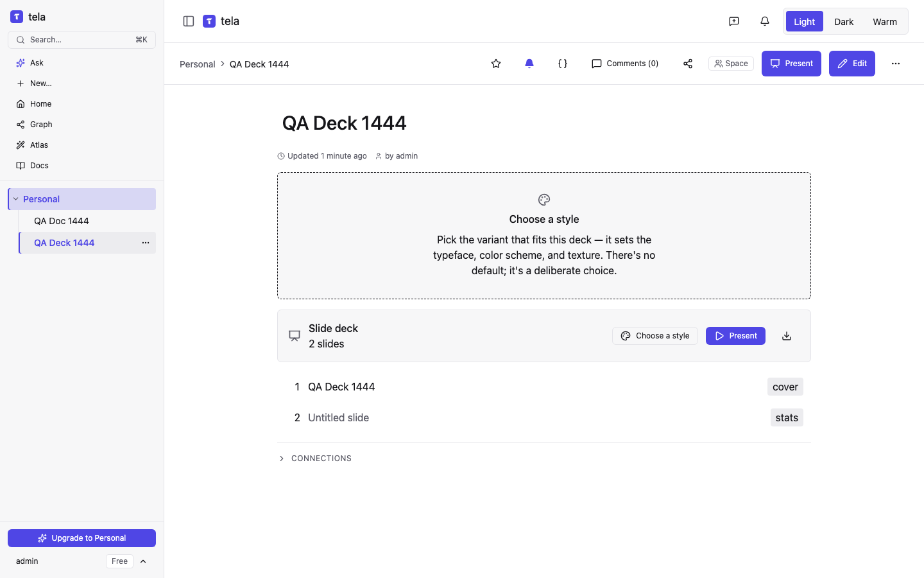Go to Home
This screenshot has width=924, height=578.
81,104
